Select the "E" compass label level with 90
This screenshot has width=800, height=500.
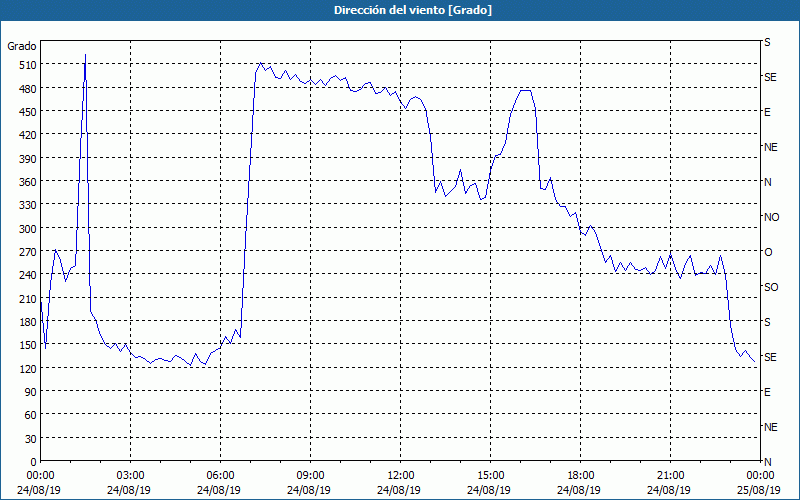tap(767, 392)
